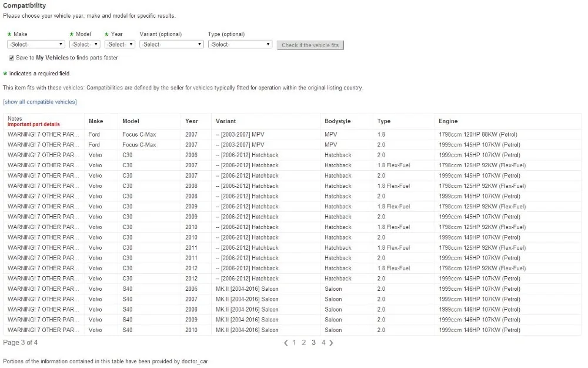Click Check if the vehicle fits button
588x368 pixels.
pos(310,45)
